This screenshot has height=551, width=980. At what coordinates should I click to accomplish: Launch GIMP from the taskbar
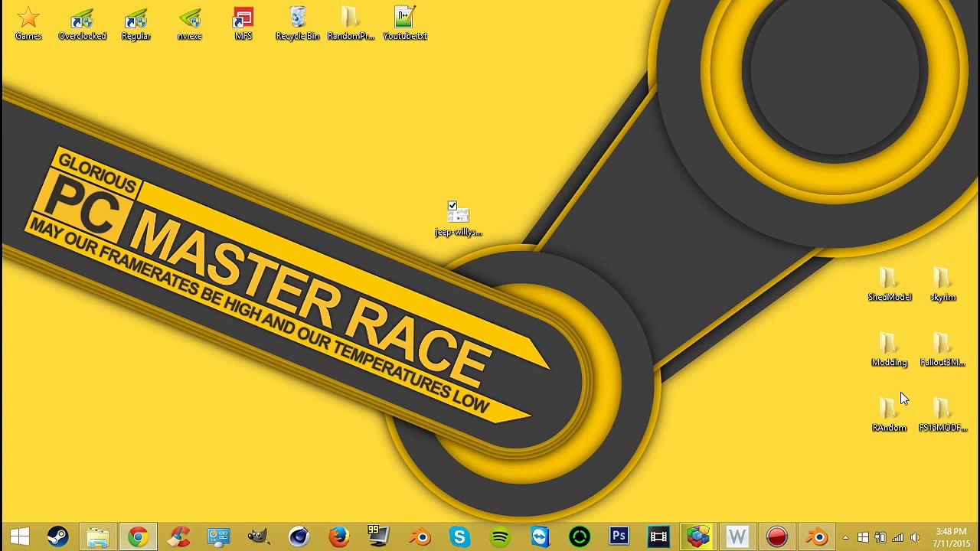259,536
